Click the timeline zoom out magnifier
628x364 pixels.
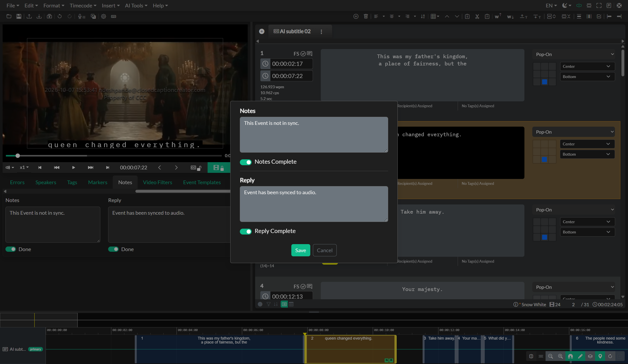pos(551,356)
